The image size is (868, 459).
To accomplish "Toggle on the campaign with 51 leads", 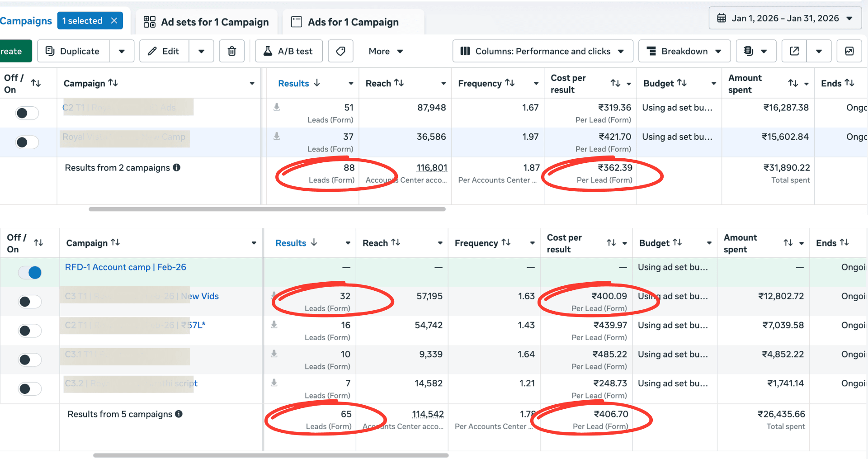I will [x=27, y=113].
